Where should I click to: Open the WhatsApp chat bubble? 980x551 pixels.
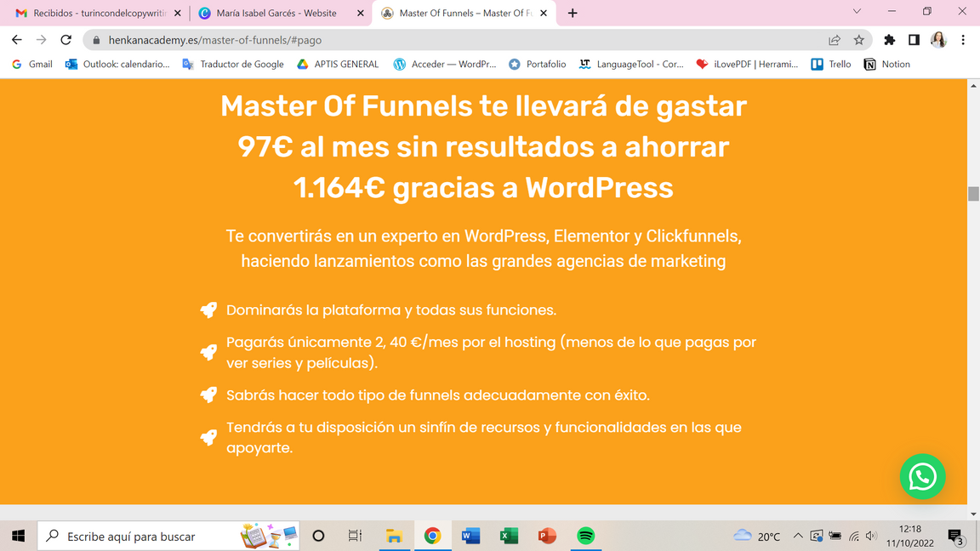(x=922, y=477)
